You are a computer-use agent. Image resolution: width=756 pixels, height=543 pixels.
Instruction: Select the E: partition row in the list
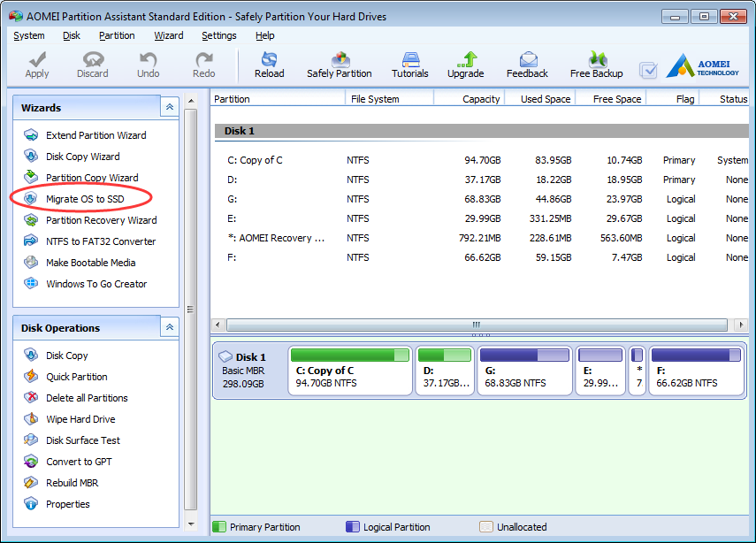pyautogui.click(x=481, y=218)
